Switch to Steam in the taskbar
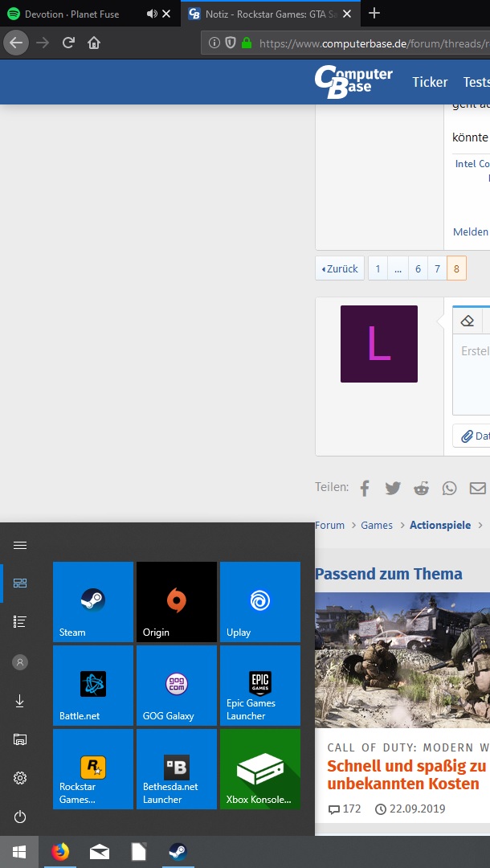The image size is (490, 868). point(178,852)
